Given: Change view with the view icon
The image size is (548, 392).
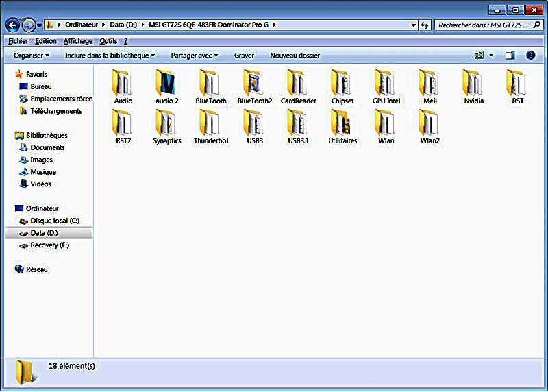Looking at the screenshot, I should tap(479, 55).
